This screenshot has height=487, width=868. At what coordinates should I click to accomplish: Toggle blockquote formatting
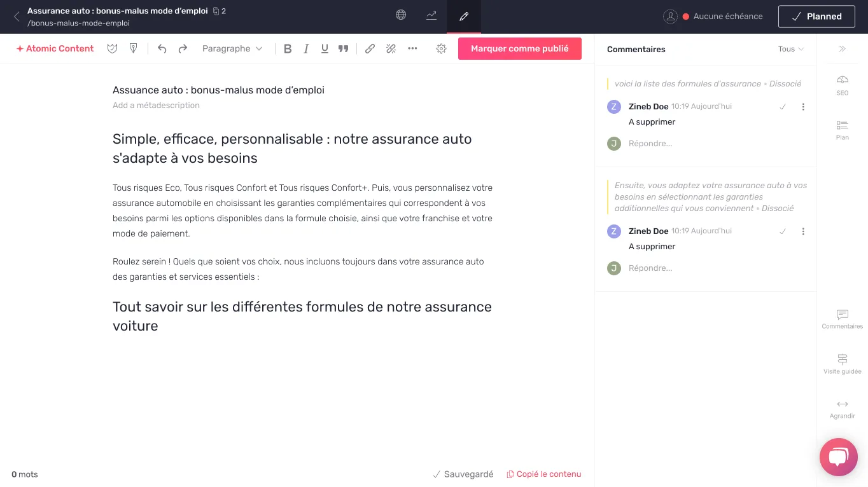click(x=343, y=48)
